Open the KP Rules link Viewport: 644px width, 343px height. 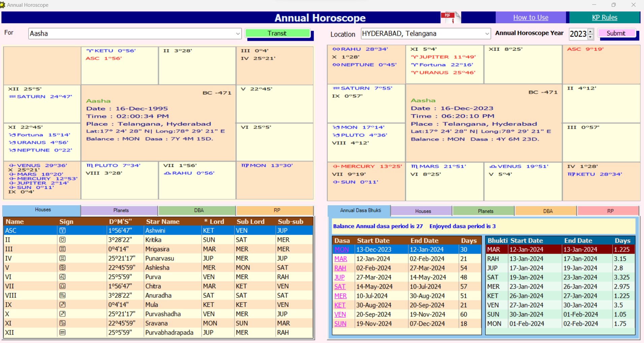[604, 18]
